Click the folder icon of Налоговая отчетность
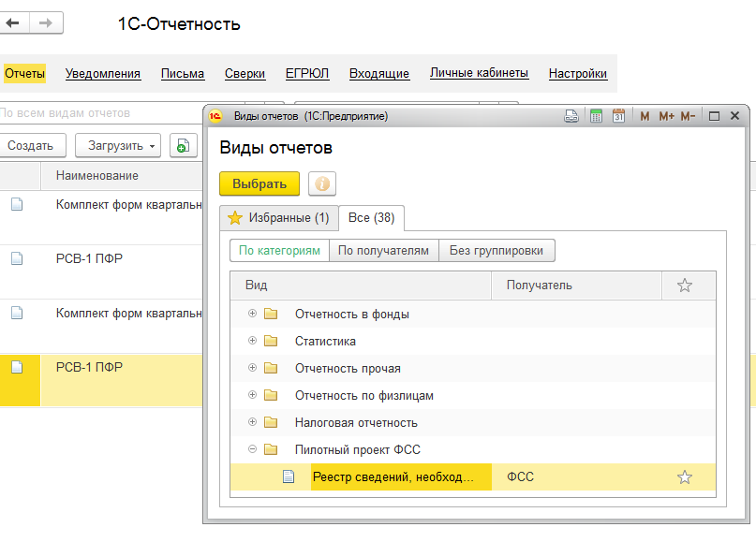 (271, 422)
